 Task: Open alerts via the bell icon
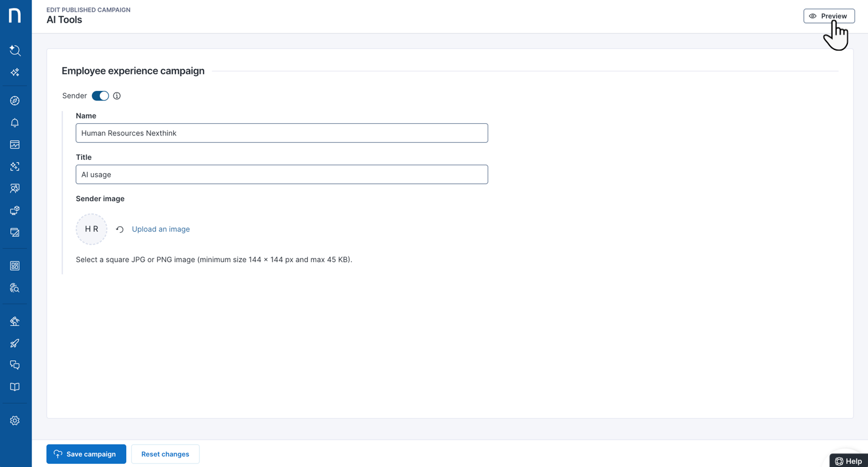coord(15,123)
